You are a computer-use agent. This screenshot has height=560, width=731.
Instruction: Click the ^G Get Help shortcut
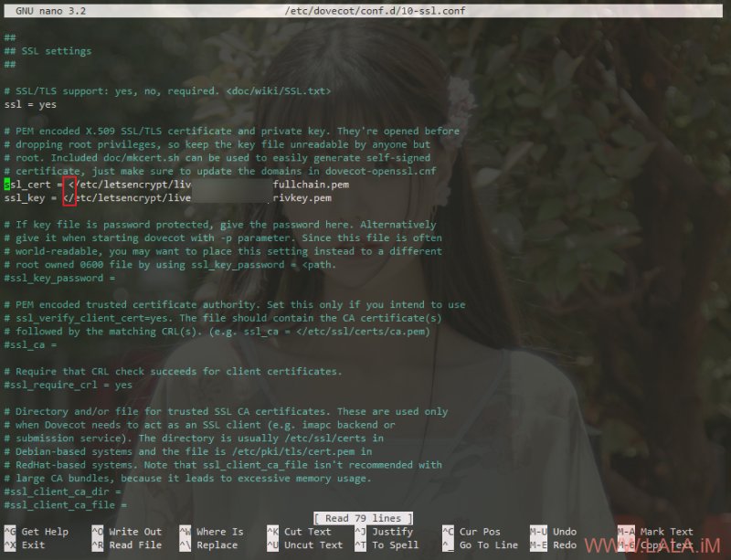pyautogui.click(x=37, y=532)
